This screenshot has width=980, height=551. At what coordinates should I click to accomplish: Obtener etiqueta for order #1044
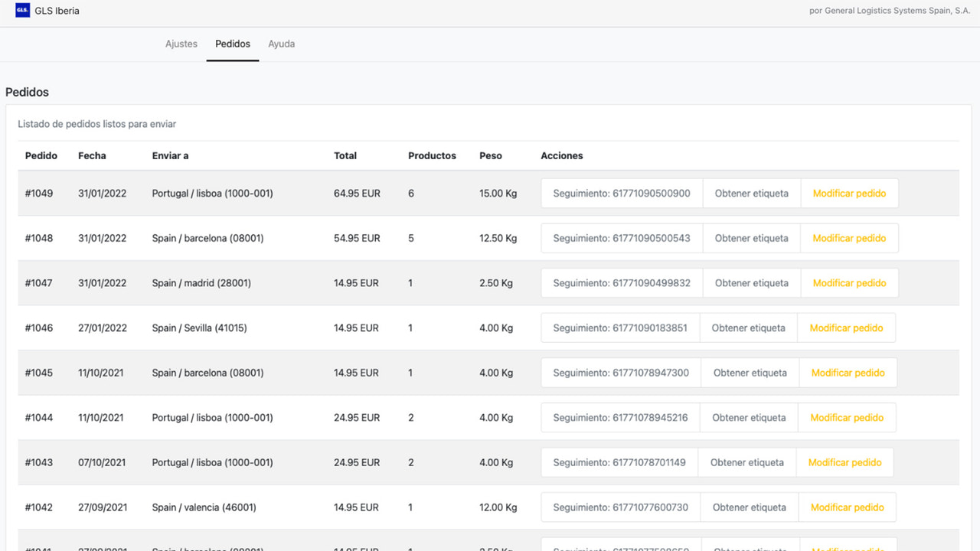pos(750,417)
